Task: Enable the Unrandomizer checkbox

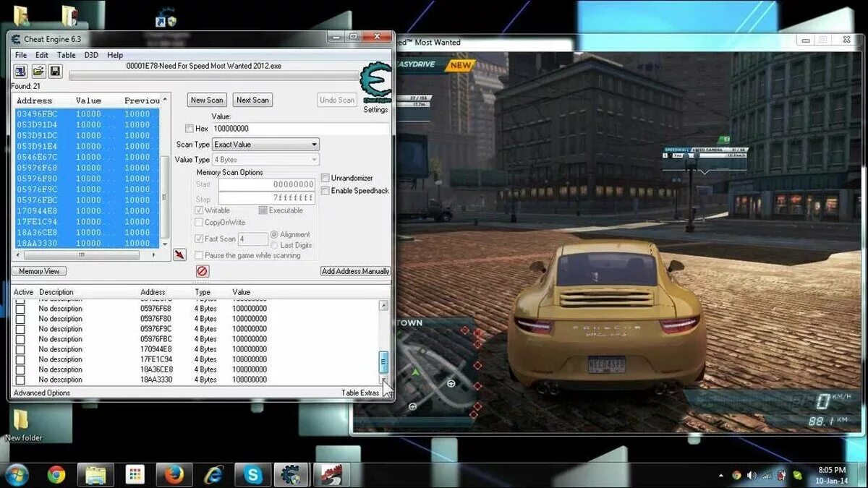Action: (325, 178)
